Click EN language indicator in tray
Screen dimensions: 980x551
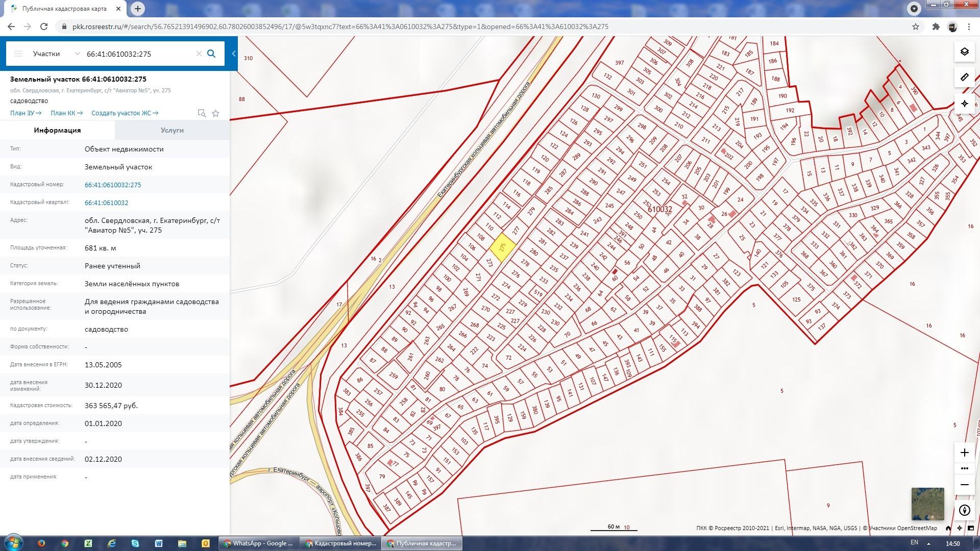(x=914, y=542)
